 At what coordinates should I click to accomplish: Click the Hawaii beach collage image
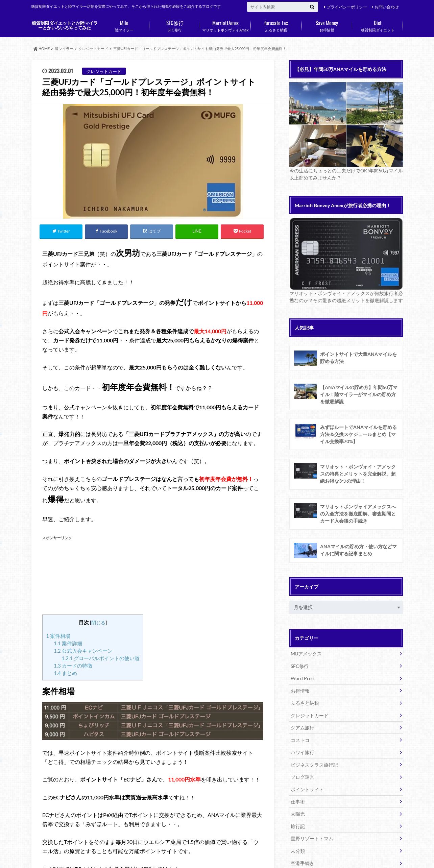[x=346, y=125]
